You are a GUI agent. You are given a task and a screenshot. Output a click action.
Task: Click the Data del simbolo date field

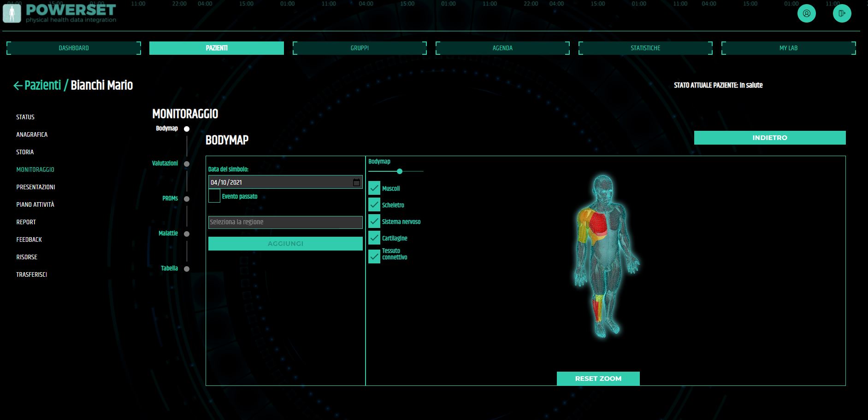(277, 181)
